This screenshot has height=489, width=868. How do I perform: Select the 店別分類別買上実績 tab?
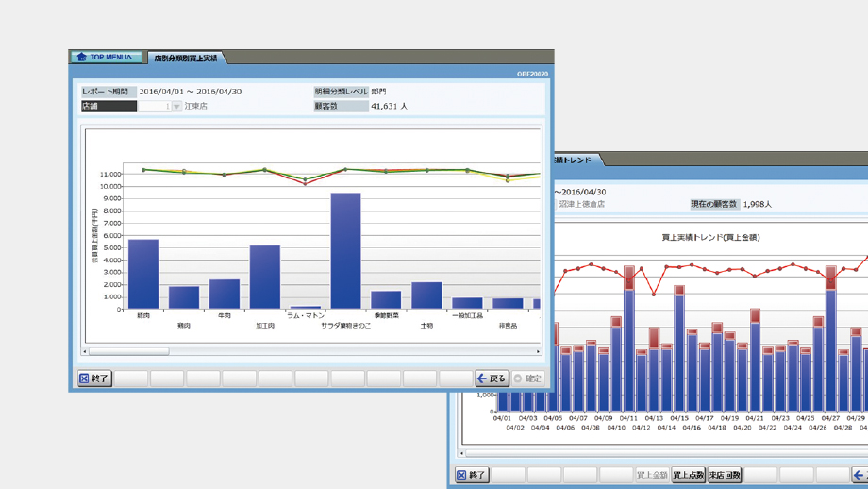pyautogui.click(x=186, y=59)
